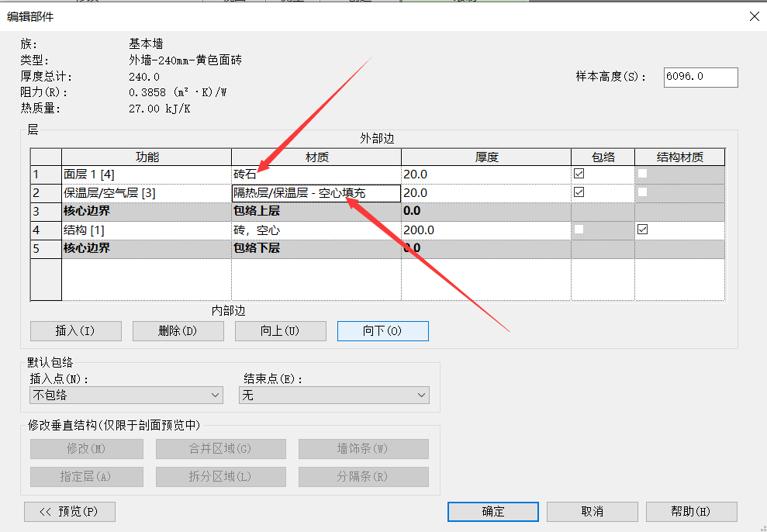Confirm with the 确定 button
The width and height of the screenshot is (767, 532).
pos(492,512)
